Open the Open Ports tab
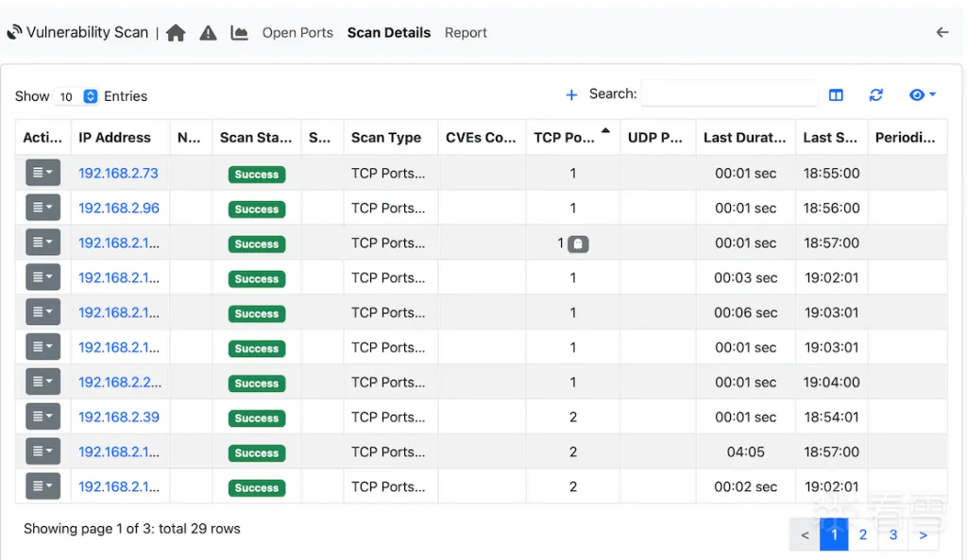This screenshot has width=967, height=560. (297, 33)
